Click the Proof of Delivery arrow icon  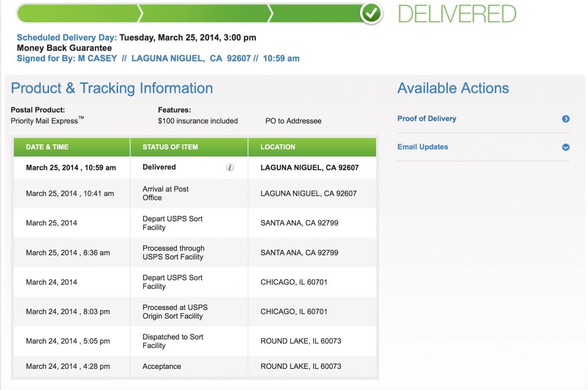coord(566,119)
